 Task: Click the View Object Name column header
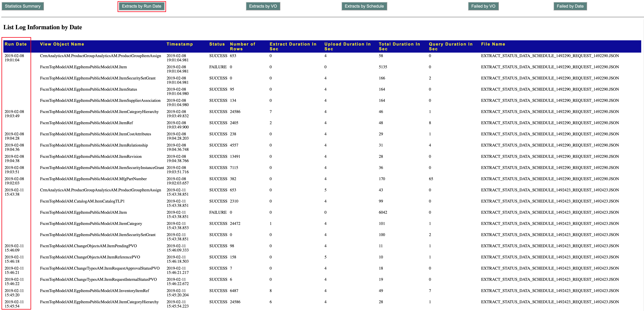coord(62,44)
